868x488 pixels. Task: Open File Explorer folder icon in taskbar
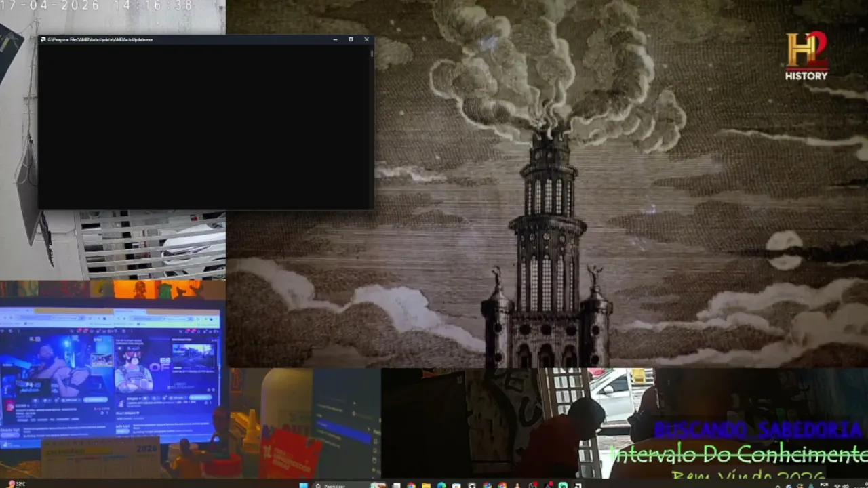(426, 485)
